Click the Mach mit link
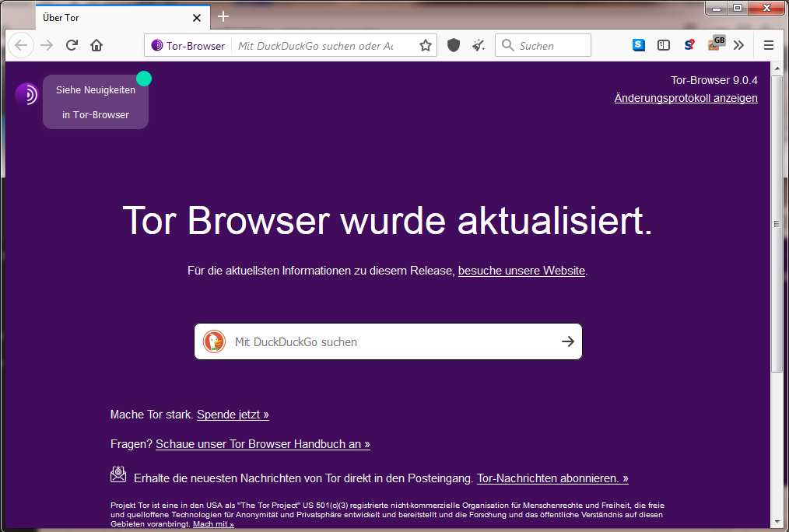 coord(213,524)
